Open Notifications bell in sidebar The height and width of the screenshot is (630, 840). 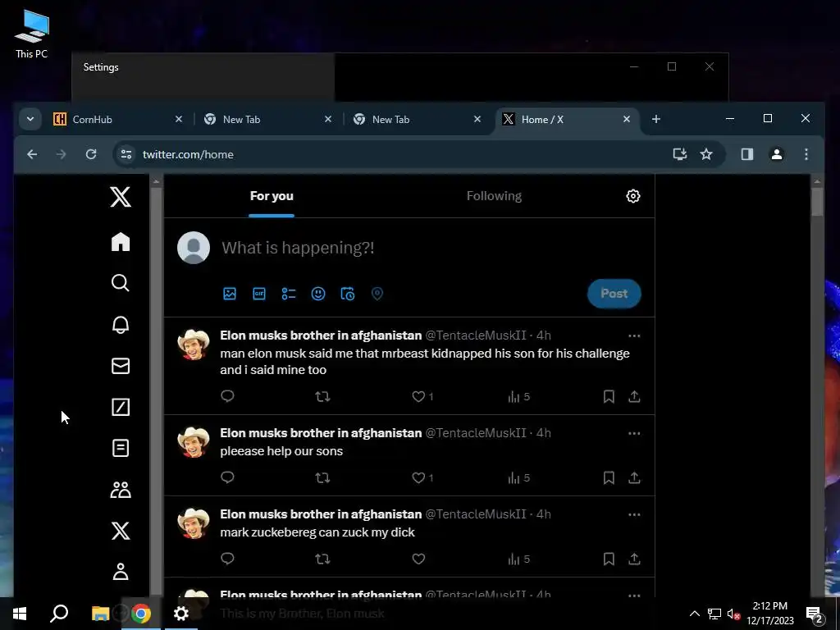(x=121, y=325)
